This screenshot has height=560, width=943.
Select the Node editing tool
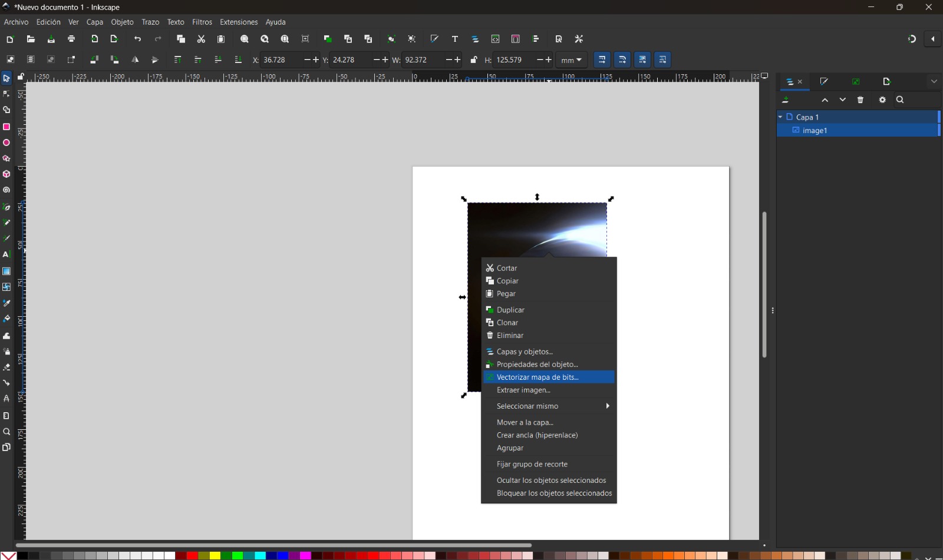[6, 94]
